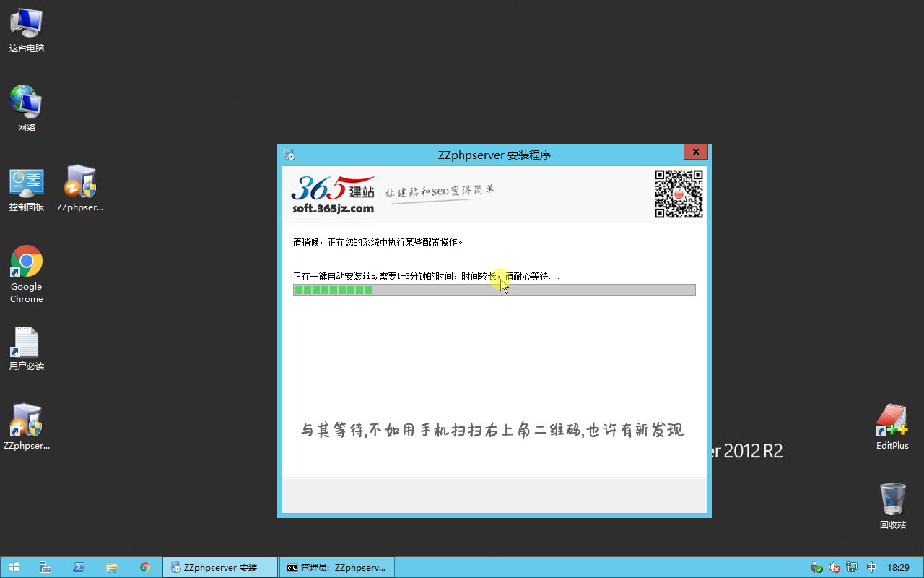
Task: Click the QR code image in installer
Action: point(679,194)
